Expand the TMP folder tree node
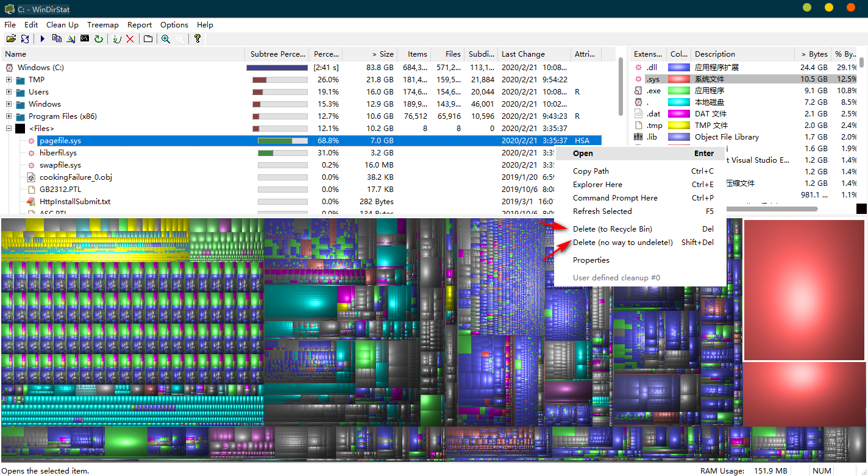Viewport: 868px width, 476px height. tap(9, 80)
